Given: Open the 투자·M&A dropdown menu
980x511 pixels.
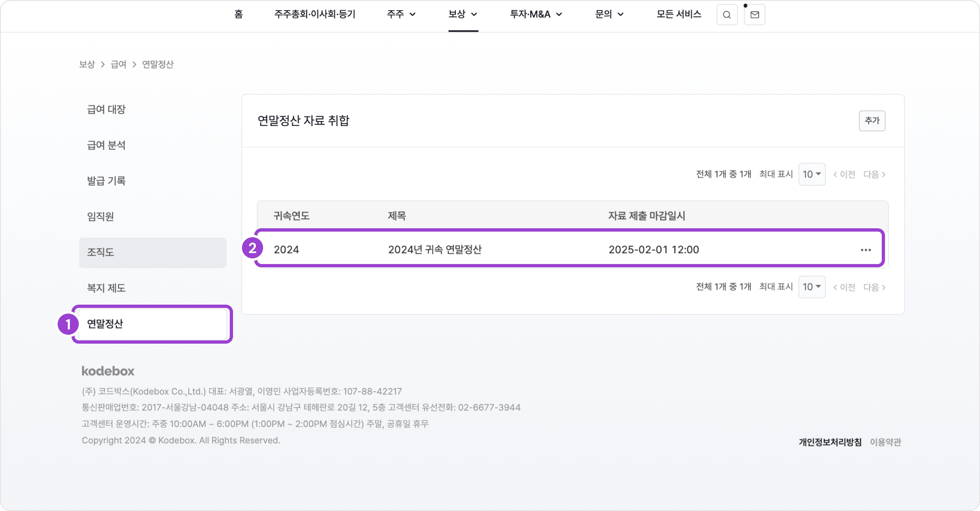Looking at the screenshot, I should 536,15.
